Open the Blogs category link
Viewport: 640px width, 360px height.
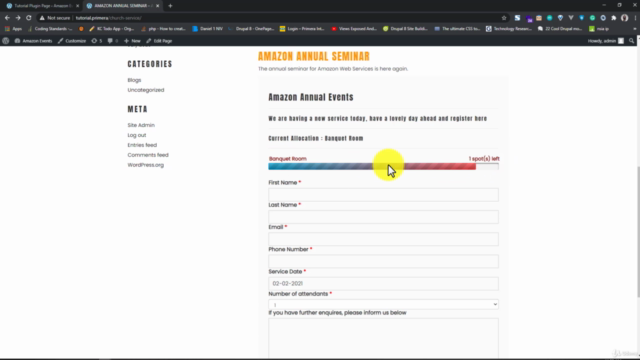coord(134,80)
